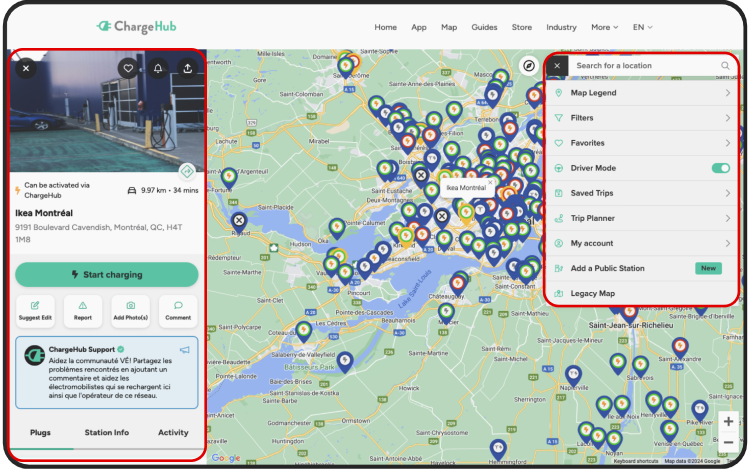
Task: Open the Legacy Map option
Action: (x=641, y=294)
